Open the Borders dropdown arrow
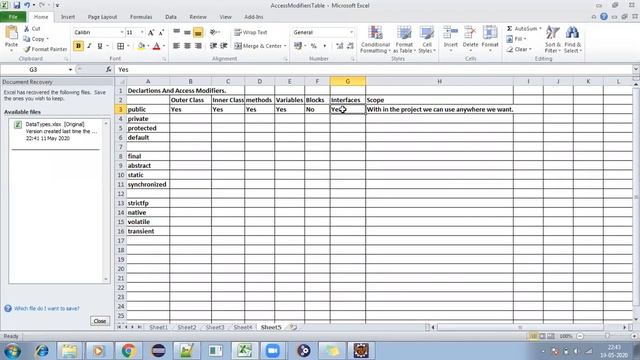The image size is (640, 360). [x=128, y=46]
